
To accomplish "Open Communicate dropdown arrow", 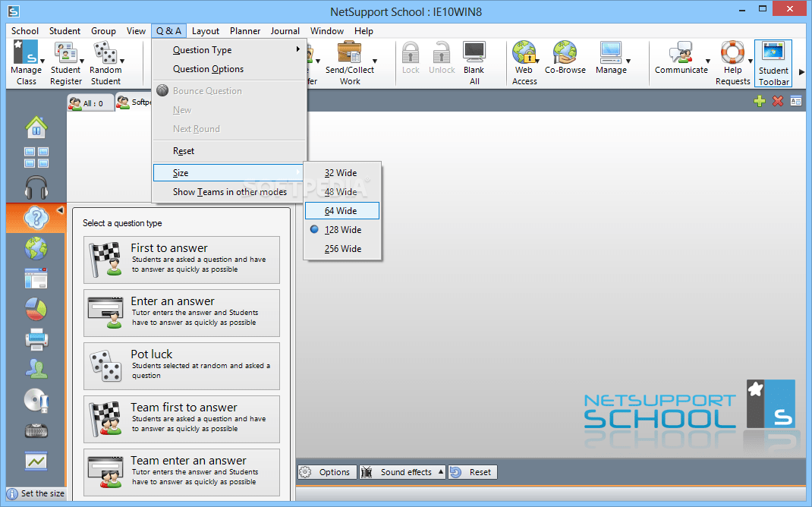I will (708, 61).
